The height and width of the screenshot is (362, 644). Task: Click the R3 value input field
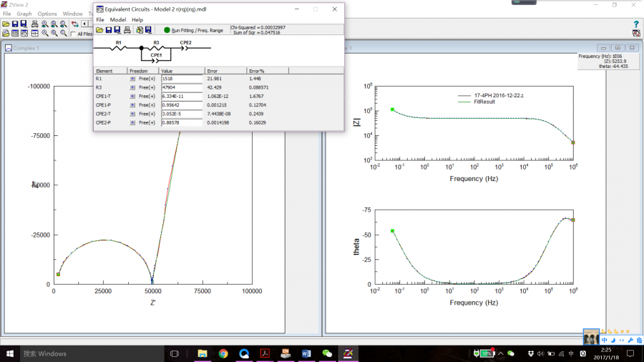(x=182, y=87)
